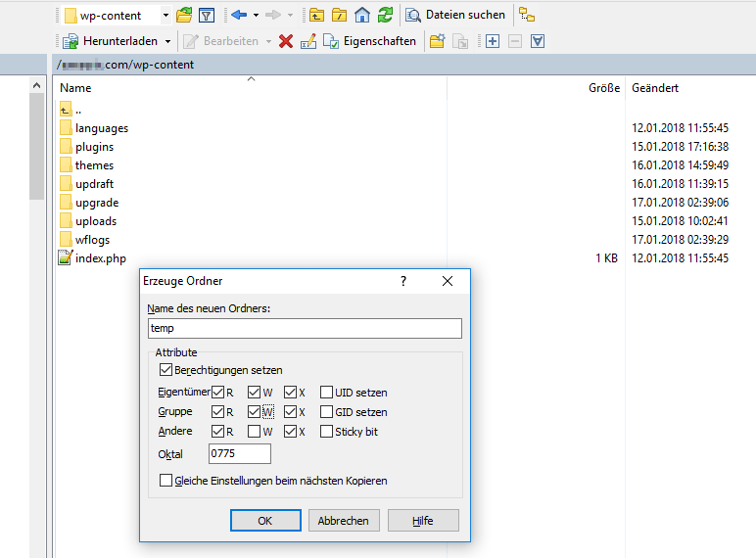This screenshot has width=756, height=558.
Task: Click the select files plus icon
Action: [493, 41]
